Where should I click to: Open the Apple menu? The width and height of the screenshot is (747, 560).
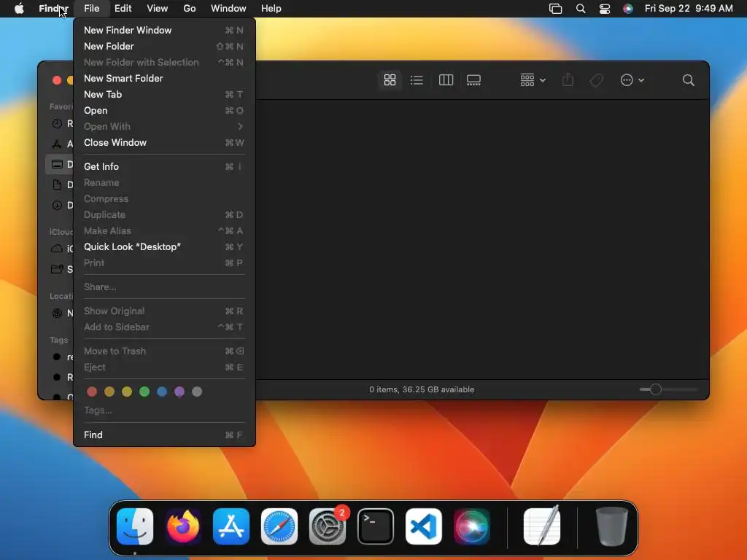[x=19, y=9]
